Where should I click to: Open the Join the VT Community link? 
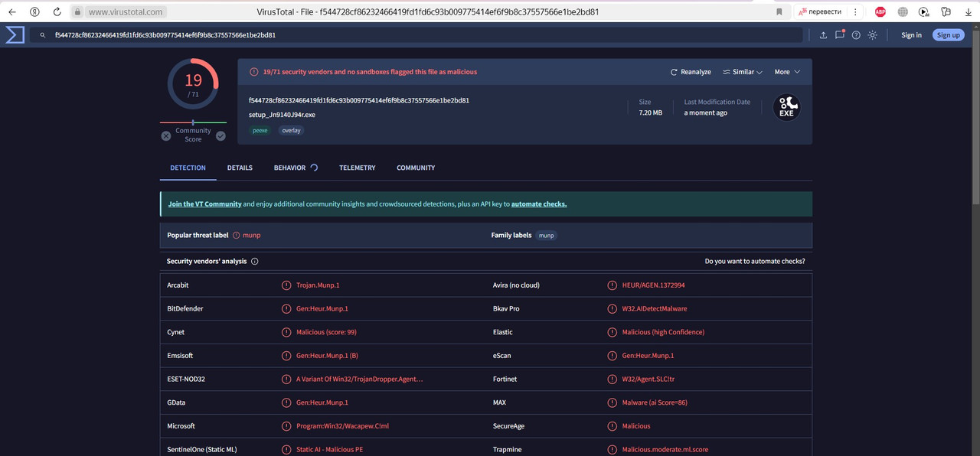coord(204,204)
